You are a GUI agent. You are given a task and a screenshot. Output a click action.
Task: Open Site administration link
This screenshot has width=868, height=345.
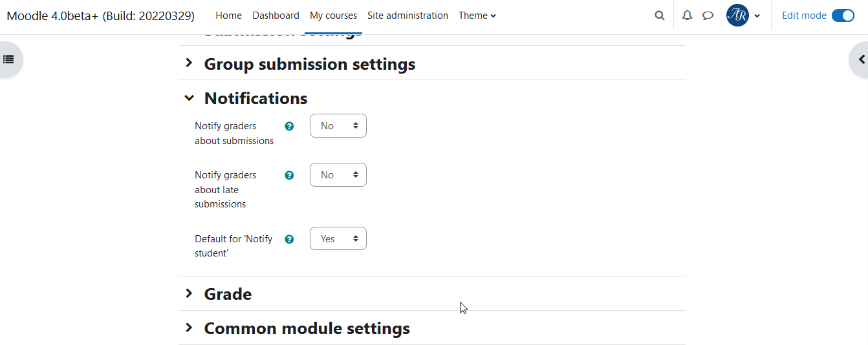click(x=407, y=16)
